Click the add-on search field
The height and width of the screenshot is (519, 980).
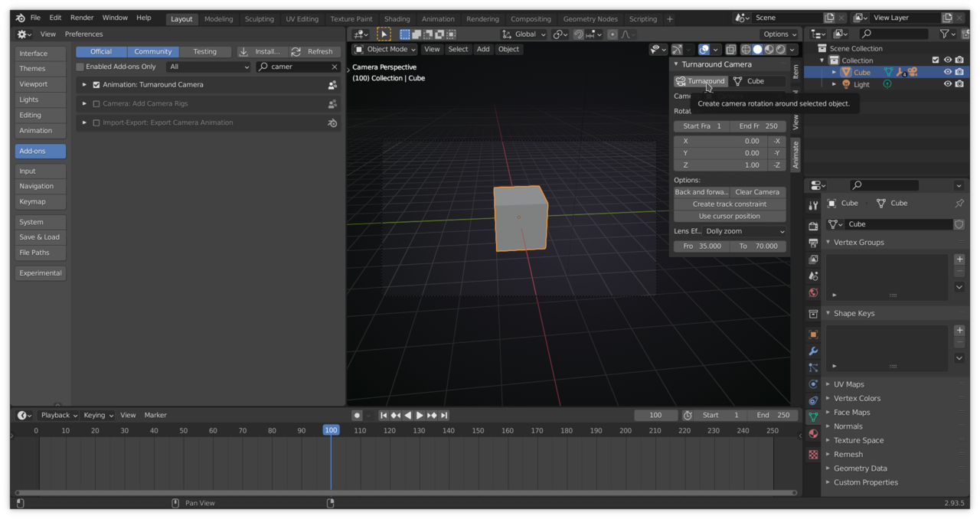298,67
